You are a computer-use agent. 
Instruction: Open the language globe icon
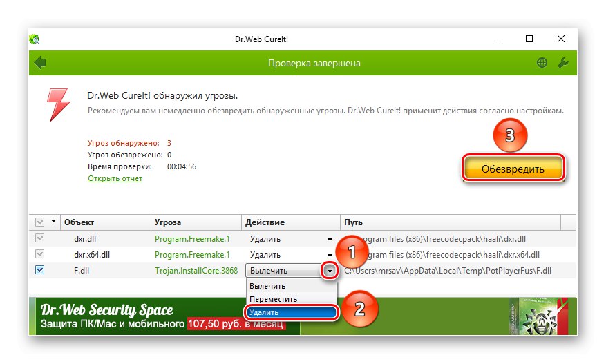pyautogui.click(x=542, y=63)
